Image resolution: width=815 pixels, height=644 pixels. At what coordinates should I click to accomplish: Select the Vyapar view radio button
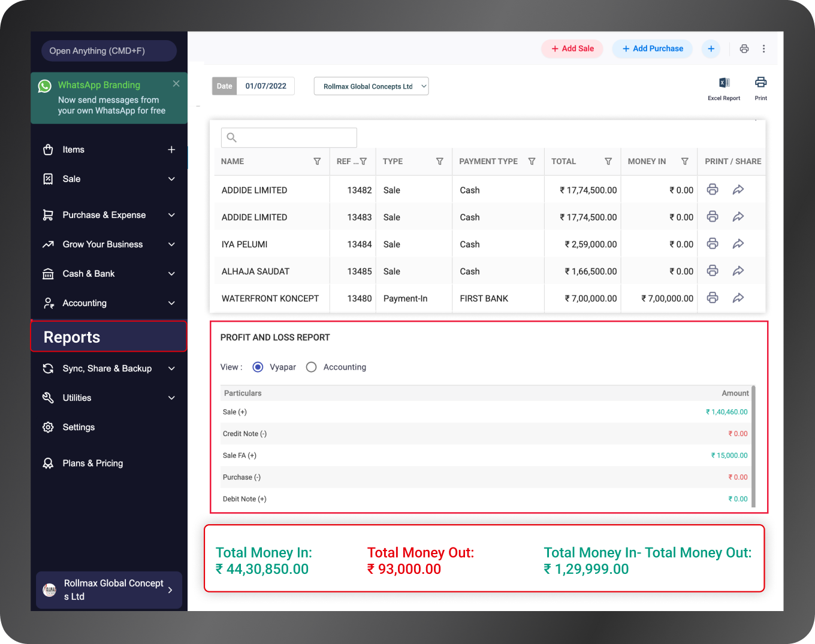(258, 367)
